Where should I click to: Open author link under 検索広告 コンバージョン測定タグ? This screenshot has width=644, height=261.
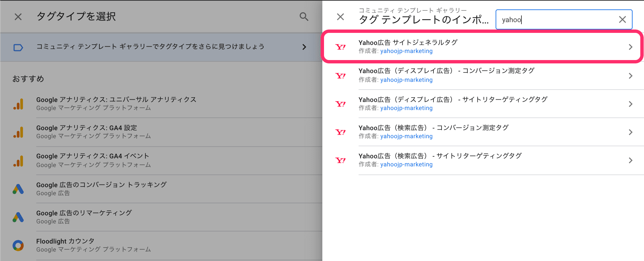point(406,136)
